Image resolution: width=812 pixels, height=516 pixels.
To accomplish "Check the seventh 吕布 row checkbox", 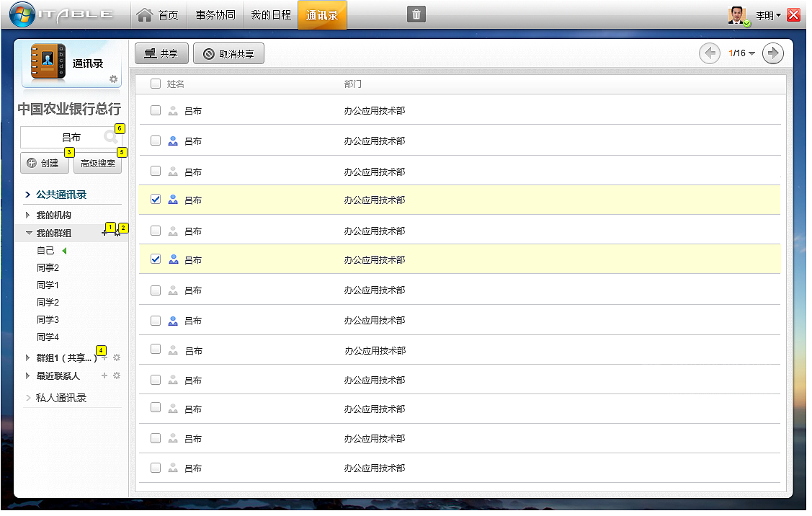I will pos(156,290).
